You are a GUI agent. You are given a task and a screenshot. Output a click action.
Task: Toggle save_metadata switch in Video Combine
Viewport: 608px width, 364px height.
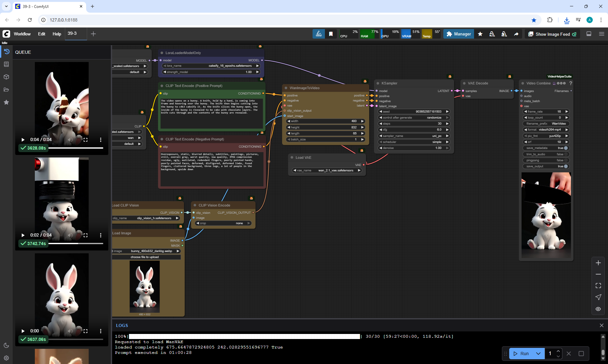tap(566, 148)
